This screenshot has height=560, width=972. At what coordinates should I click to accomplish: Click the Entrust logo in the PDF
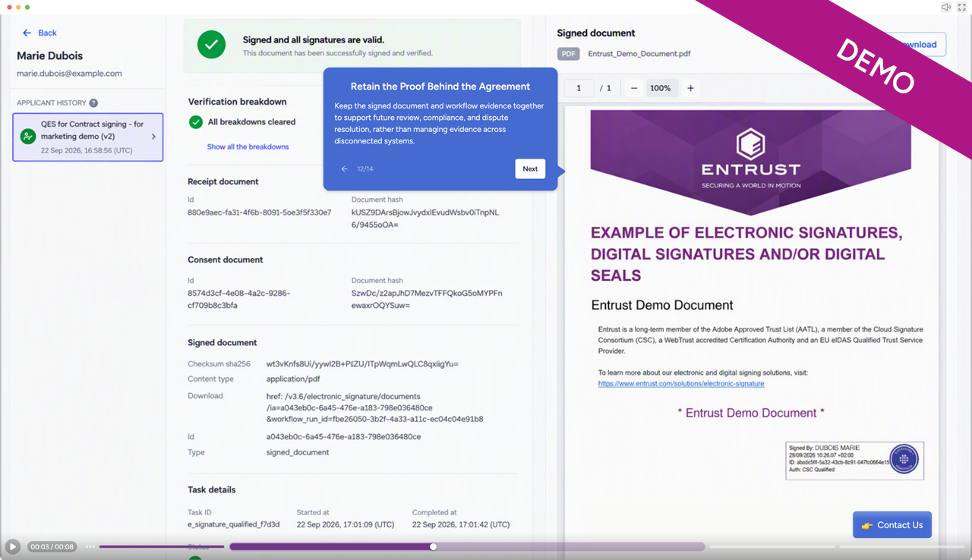pyautogui.click(x=750, y=159)
